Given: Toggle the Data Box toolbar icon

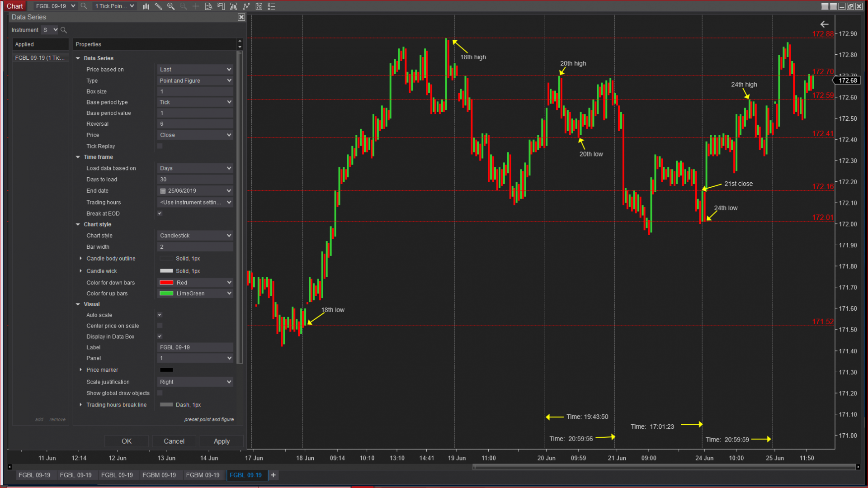Looking at the screenshot, I should (208, 6).
